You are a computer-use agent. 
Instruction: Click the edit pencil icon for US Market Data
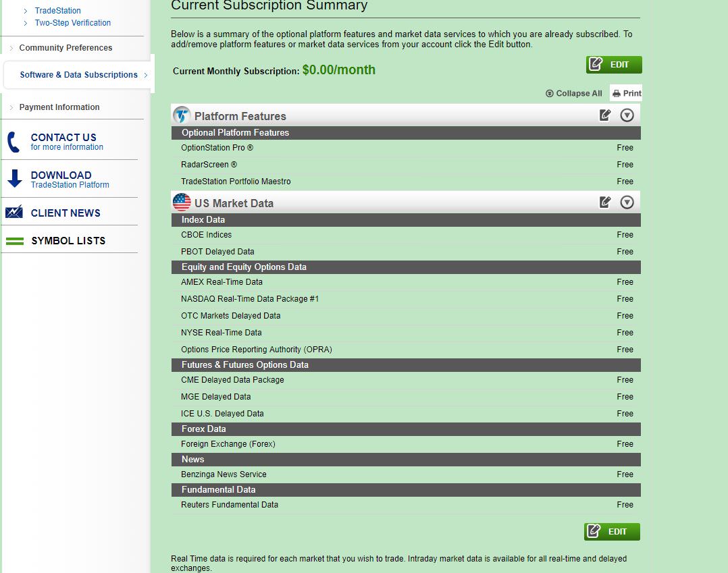pyautogui.click(x=605, y=202)
